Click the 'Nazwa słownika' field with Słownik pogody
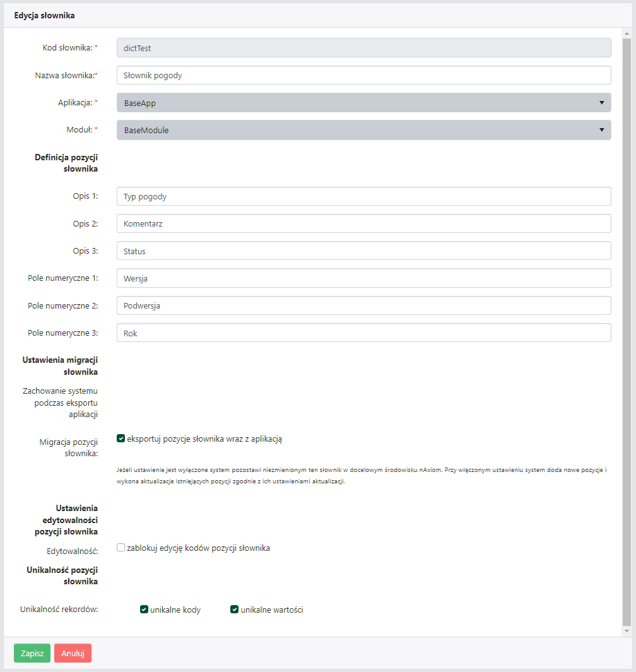The width and height of the screenshot is (636, 672). coord(363,75)
